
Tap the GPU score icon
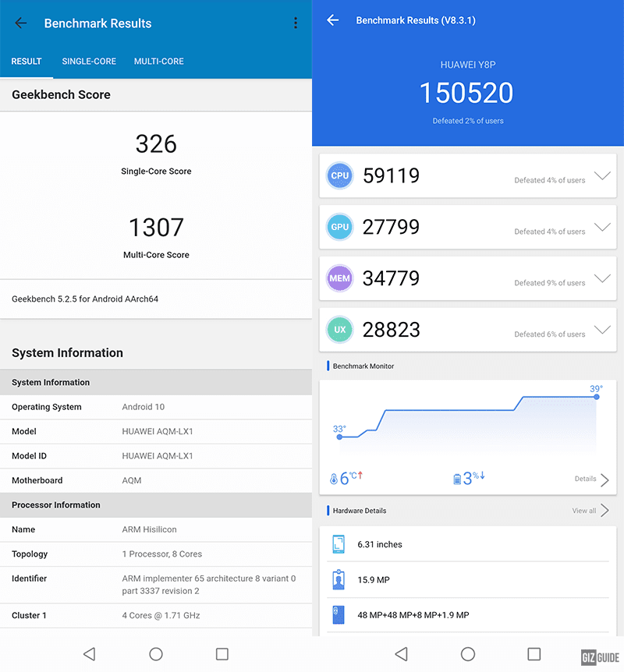[339, 227]
